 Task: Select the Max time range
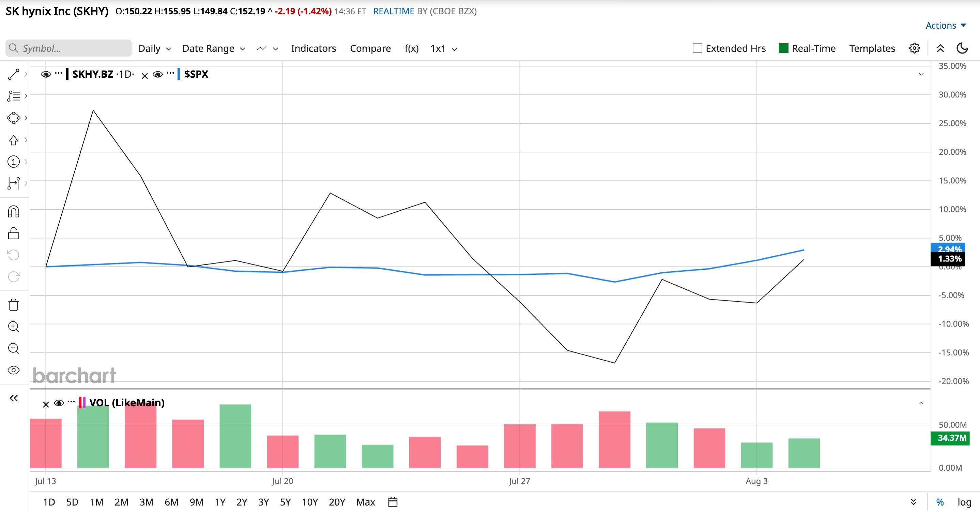point(366,502)
